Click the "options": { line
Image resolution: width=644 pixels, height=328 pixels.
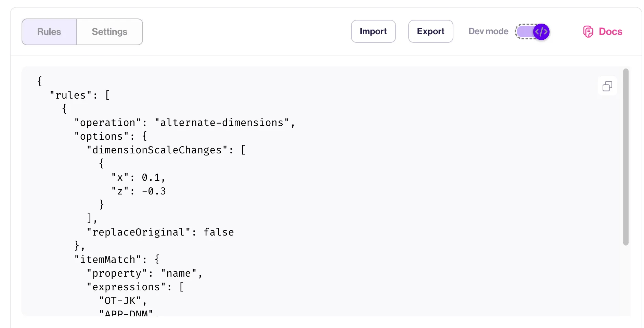click(x=111, y=136)
